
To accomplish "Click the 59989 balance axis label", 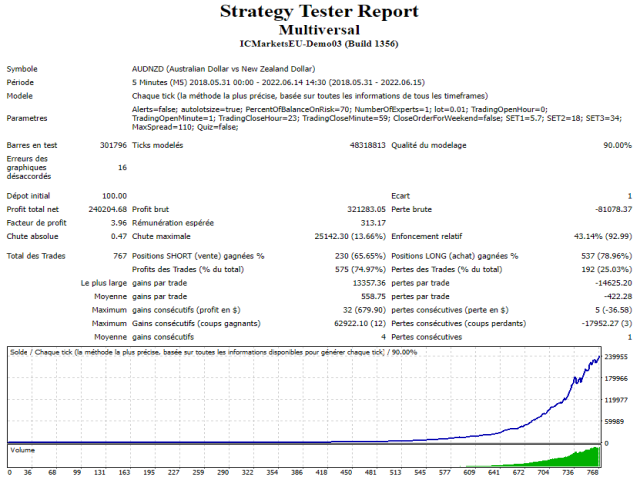I will pyautogui.click(x=614, y=422).
